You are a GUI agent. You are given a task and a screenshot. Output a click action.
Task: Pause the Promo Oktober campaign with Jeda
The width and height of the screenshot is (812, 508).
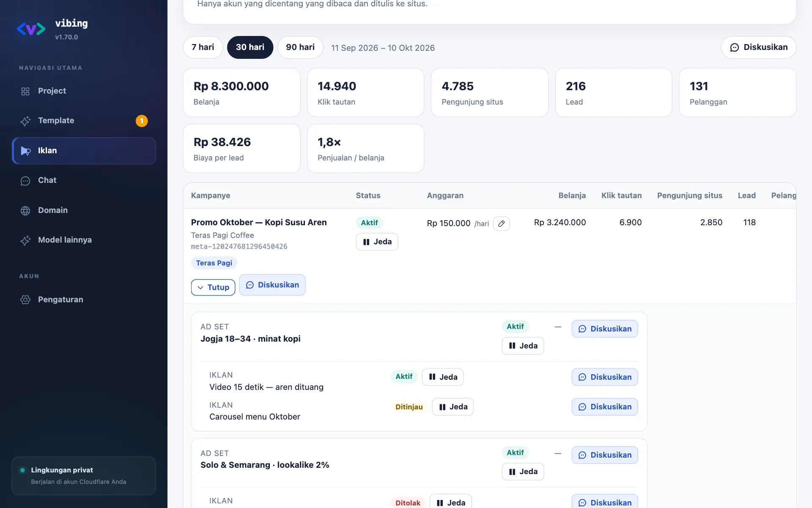click(x=377, y=242)
